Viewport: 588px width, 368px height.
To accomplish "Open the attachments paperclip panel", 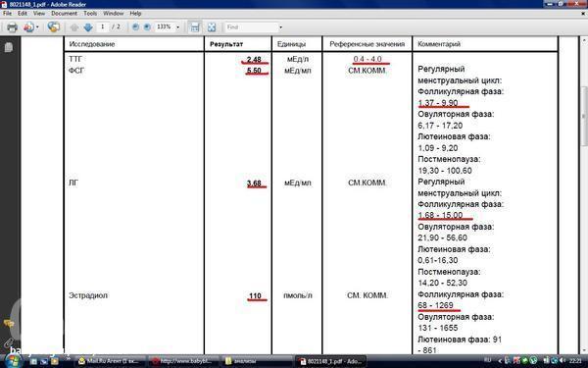I will [x=8, y=342].
